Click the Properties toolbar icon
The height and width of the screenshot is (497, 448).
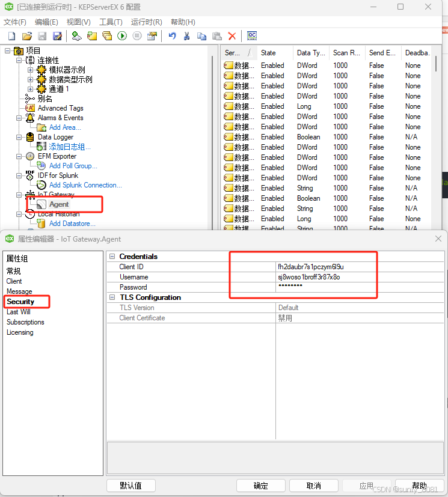pyautogui.click(x=153, y=36)
